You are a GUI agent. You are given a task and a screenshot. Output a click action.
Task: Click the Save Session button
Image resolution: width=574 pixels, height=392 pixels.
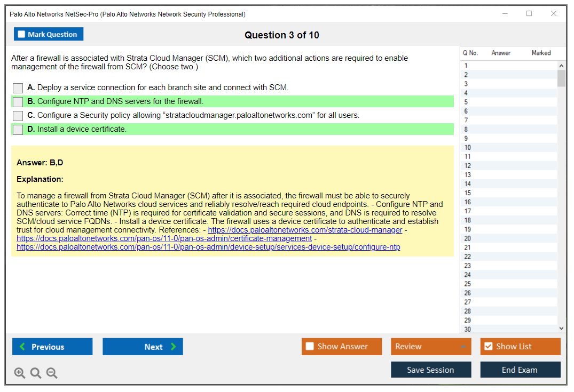431,370
